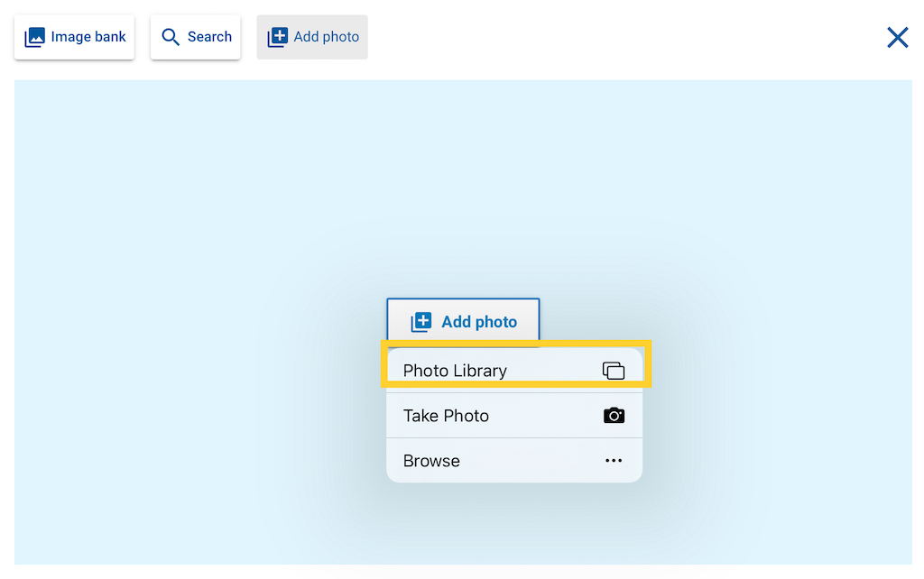Click the yellow highlighted box around Photo Library
The image size is (924, 579).
pos(516,363)
